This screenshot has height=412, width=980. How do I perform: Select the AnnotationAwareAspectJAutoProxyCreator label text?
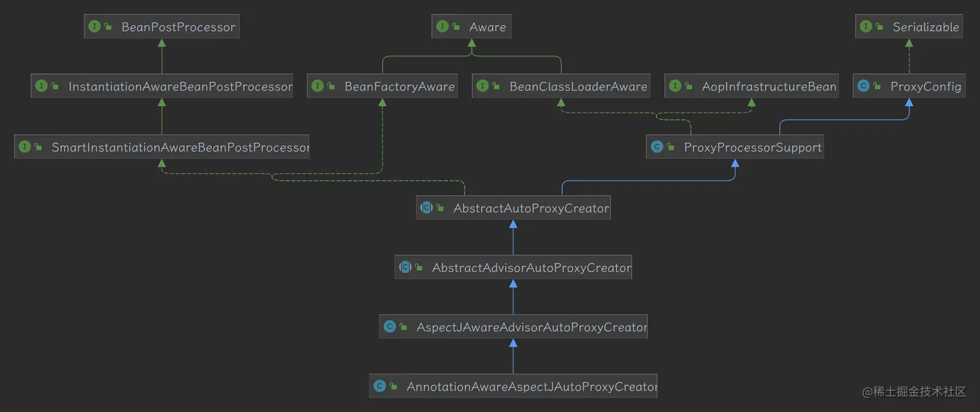(531, 387)
